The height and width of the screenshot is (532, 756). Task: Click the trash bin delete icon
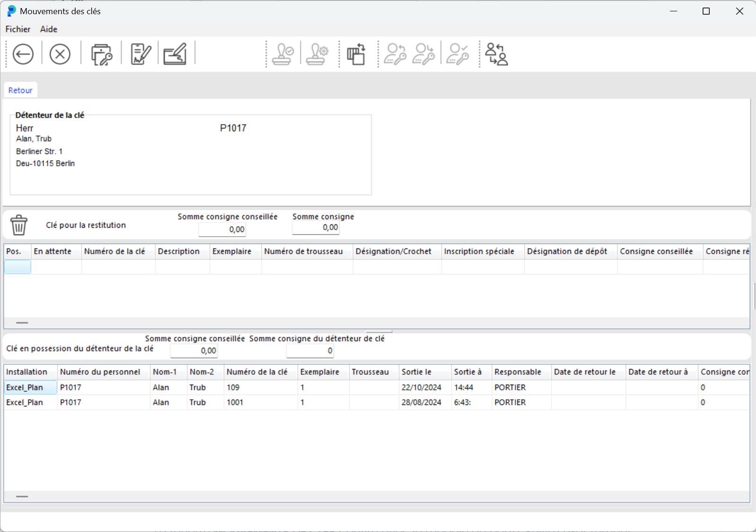[19, 225]
